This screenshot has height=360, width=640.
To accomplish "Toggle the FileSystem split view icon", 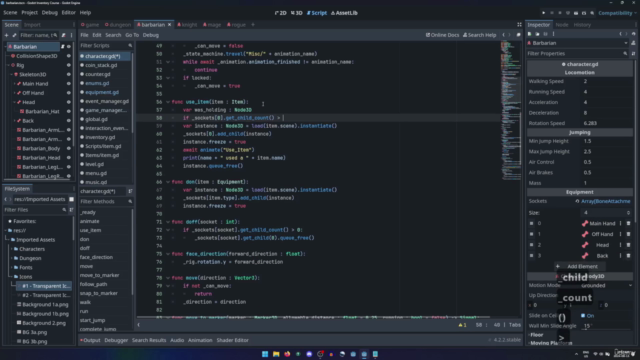I will click(x=71, y=199).
